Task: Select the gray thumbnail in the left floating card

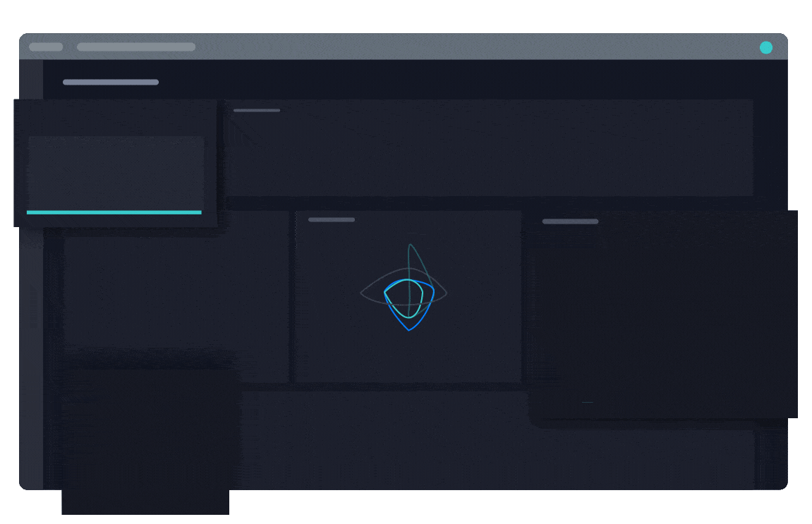Action: [116, 173]
